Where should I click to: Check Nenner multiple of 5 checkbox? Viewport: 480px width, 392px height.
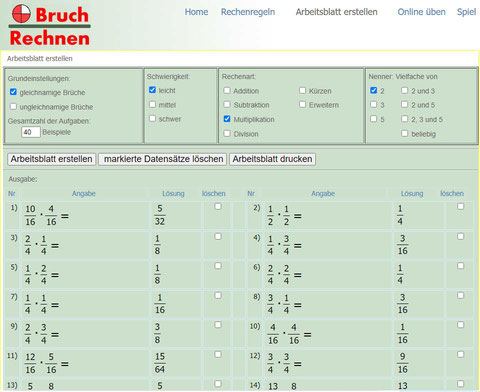coord(374,119)
